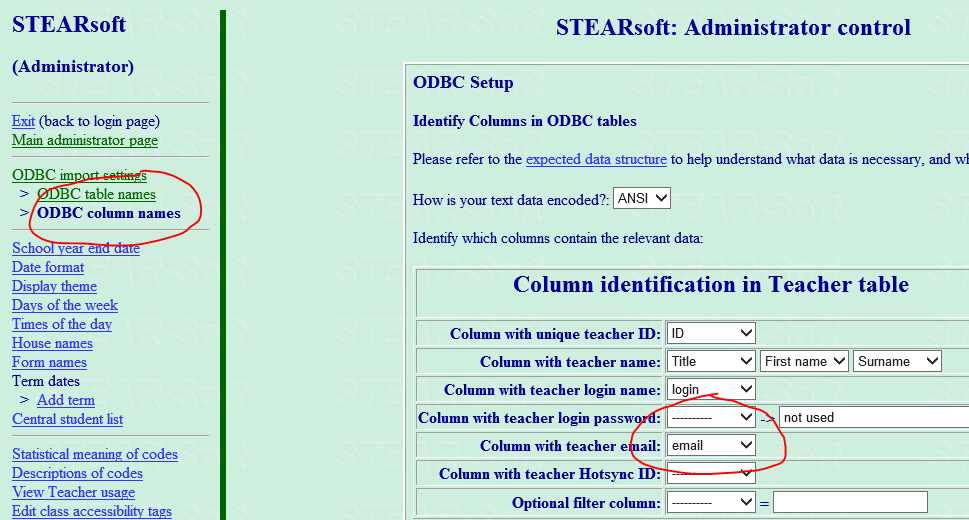The height and width of the screenshot is (520, 969).
Task: Click the Exit link
Action: click(x=23, y=121)
